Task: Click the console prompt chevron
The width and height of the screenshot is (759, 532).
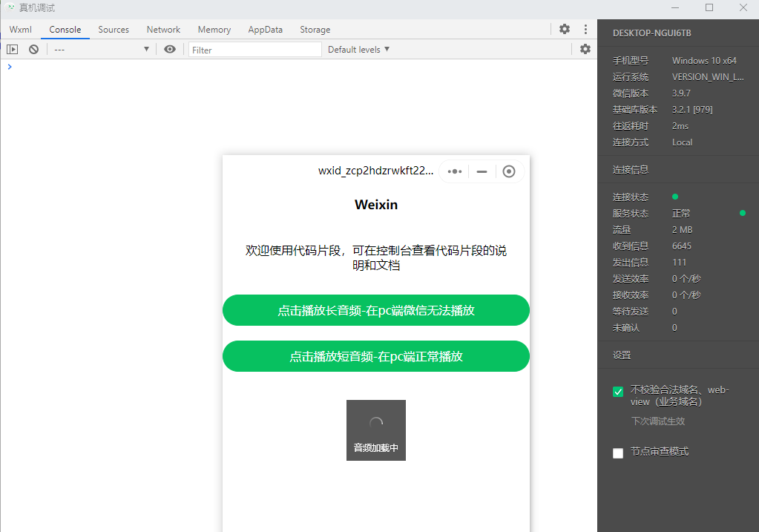Action: 10,67
